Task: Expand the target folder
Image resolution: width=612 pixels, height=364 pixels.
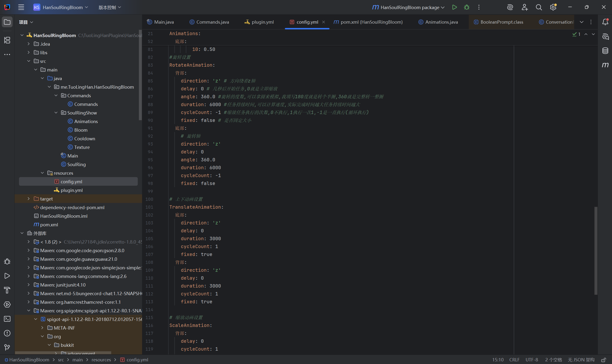Action: (x=29, y=199)
